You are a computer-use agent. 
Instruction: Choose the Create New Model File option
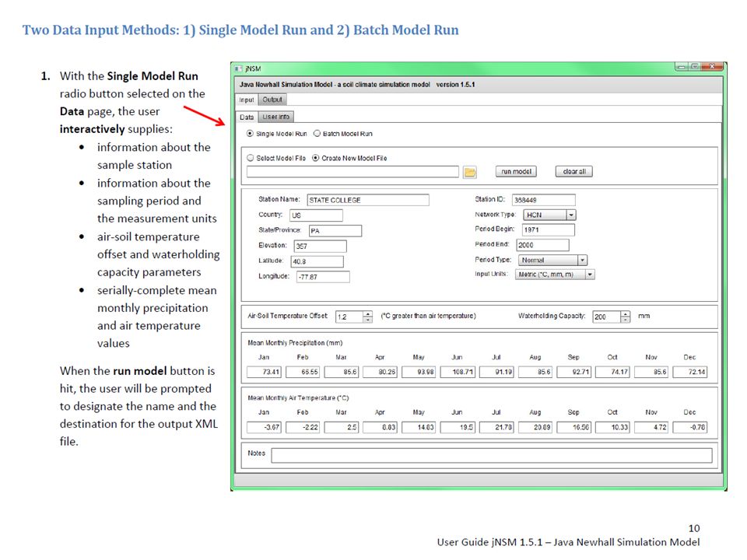315,158
